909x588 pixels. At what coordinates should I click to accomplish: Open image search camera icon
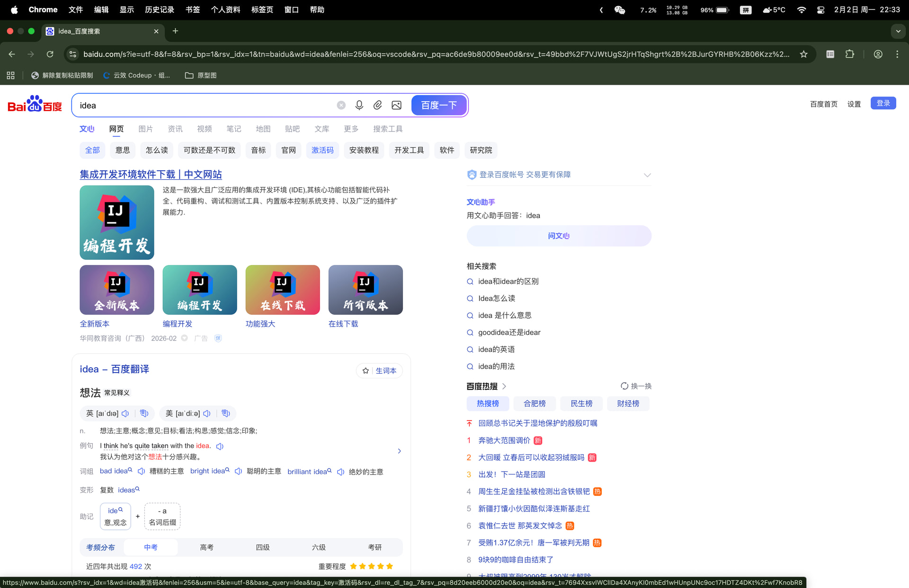(397, 105)
